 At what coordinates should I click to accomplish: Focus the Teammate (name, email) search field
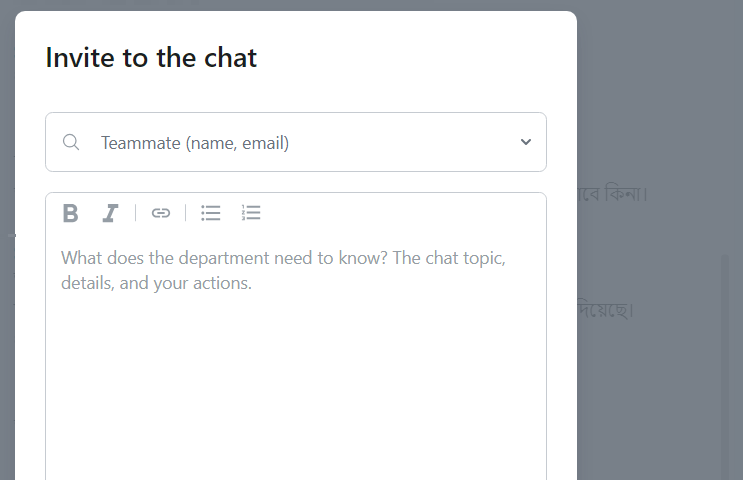(296, 142)
